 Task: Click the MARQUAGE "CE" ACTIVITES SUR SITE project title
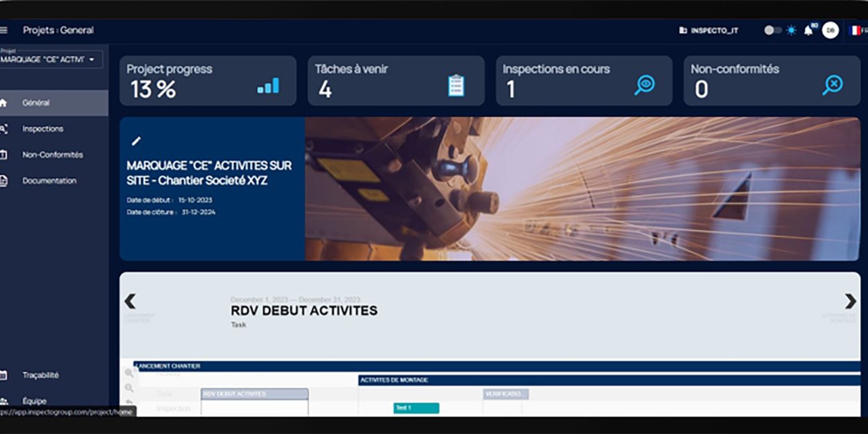click(x=209, y=173)
